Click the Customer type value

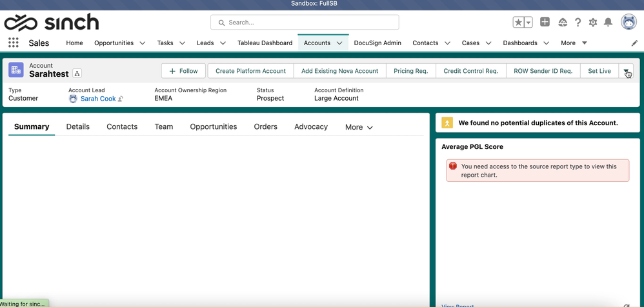pos(23,99)
